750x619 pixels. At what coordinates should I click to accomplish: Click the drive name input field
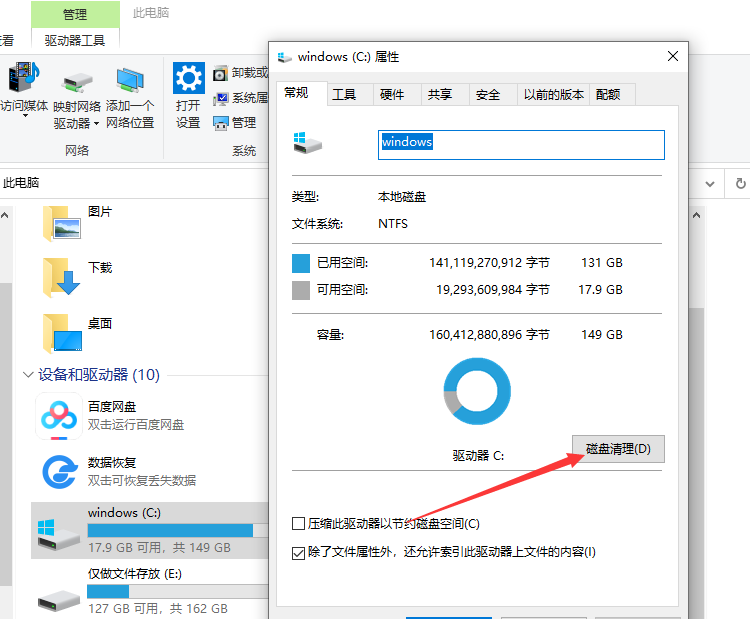coord(521,145)
